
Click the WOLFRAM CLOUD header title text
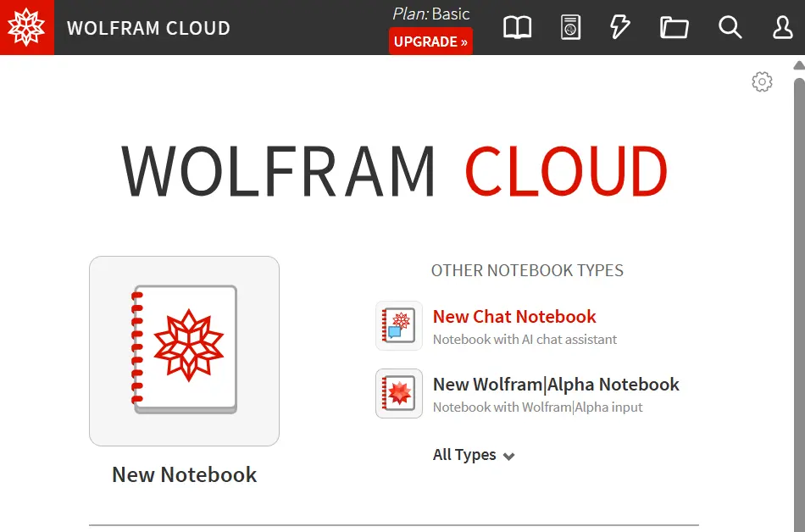click(x=148, y=28)
